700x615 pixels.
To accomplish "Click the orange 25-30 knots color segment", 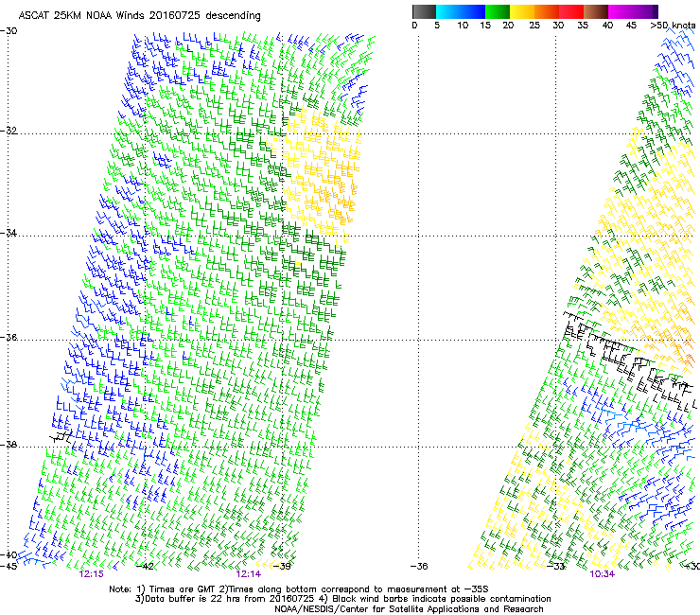I will pos(547,11).
